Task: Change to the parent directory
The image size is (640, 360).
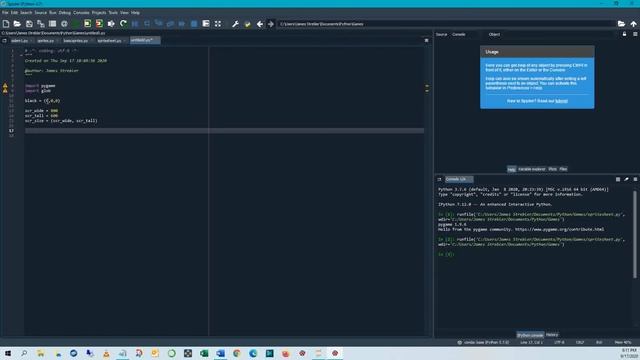Action: click(x=633, y=24)
